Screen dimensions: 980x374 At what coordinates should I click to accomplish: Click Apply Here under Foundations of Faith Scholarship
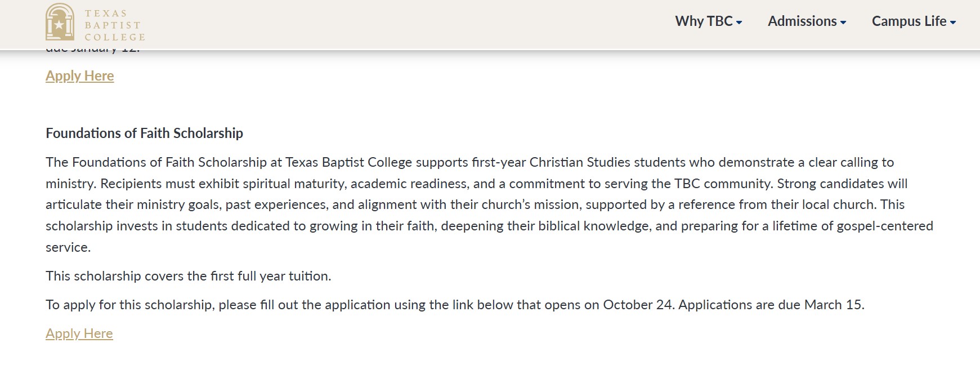tap(79, 333)
